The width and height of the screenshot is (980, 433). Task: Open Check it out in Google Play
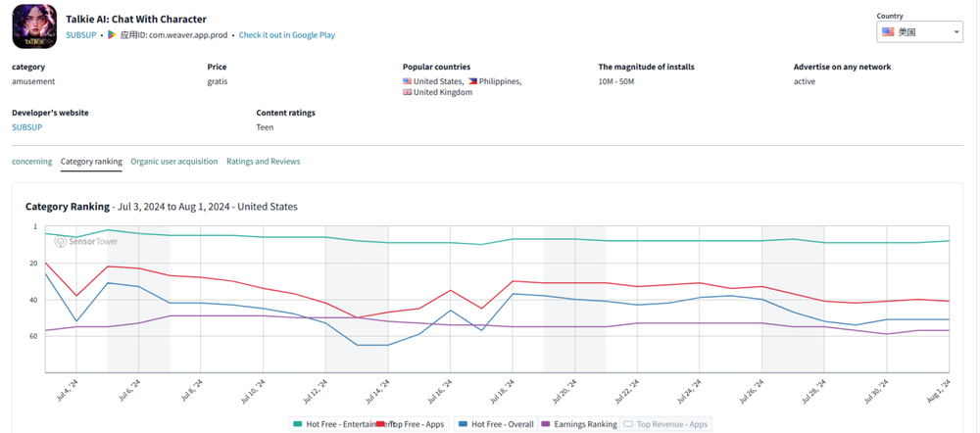tap(287, 35)
